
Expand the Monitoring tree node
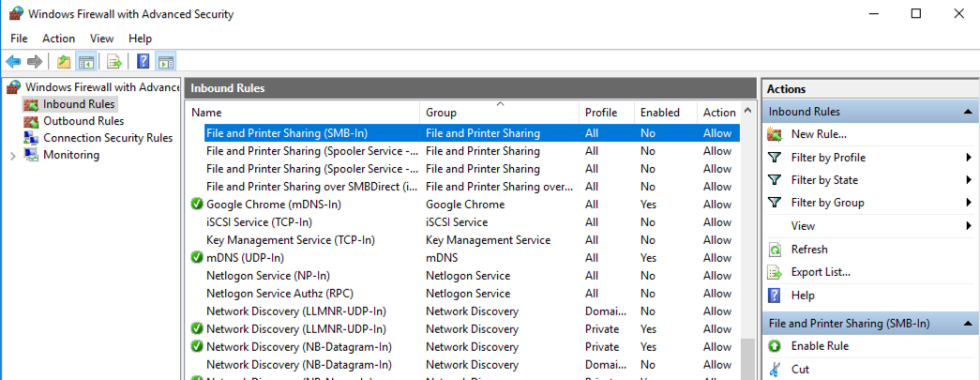(x=12, y=156)
